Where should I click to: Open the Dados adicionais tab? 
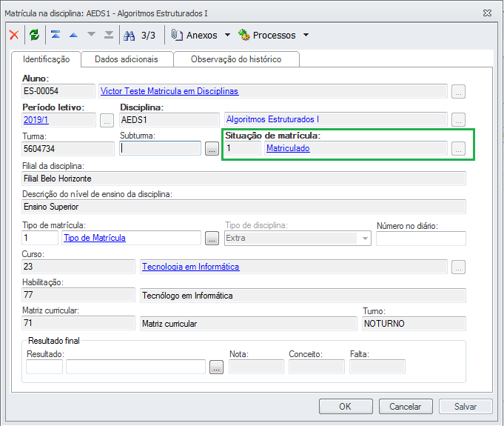[x=127, y=59]
